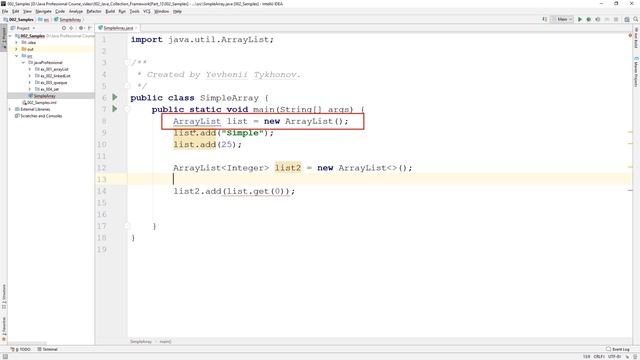Collapse the javaProfessional package

point(23,62)
